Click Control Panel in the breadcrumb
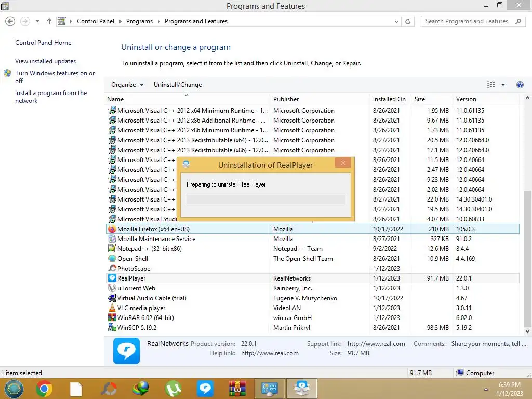The image size is (532, 399). click(96, 21)
